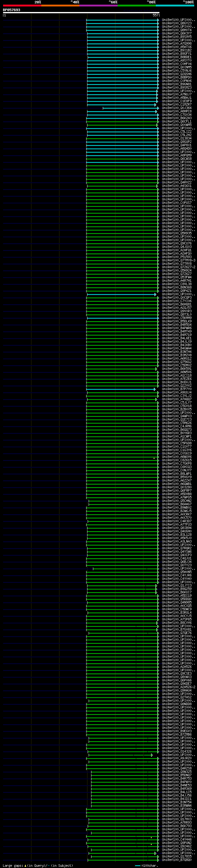197x868 pixels.
Task: Click UniRef100_A7NUJ7 hit label
Action: [177, 94]
